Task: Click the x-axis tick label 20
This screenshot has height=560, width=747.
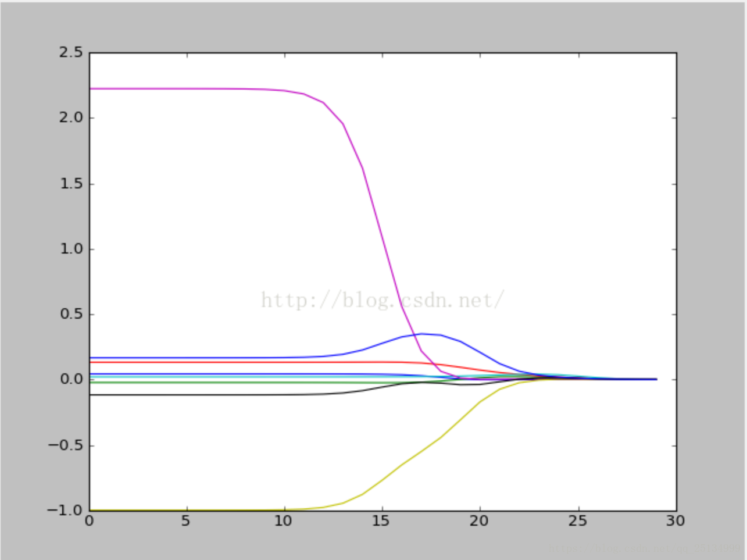Action: [x=480, y=521]
